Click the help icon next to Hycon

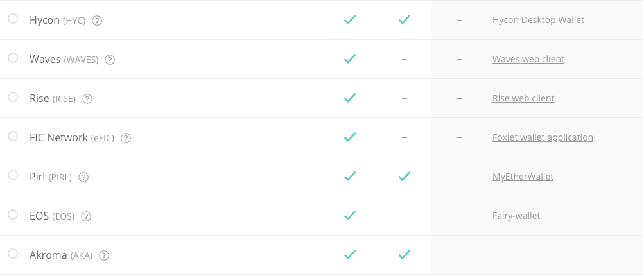(x=97, y=21)
